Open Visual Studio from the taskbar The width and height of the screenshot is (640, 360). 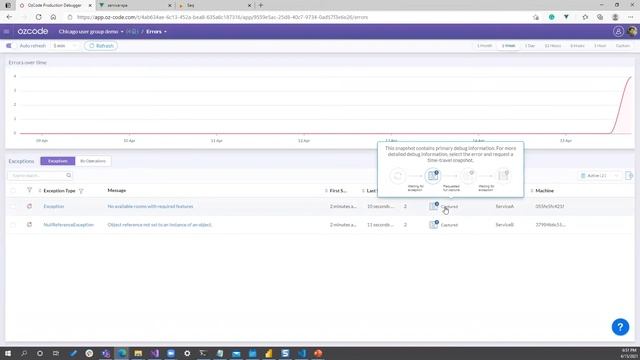click(155, 353)
